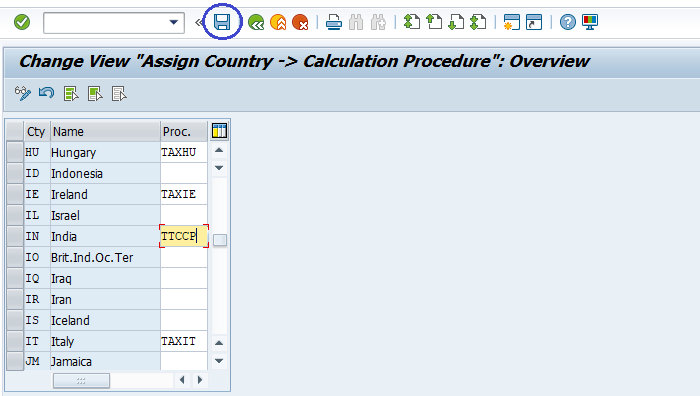Select the Iraq row selector
The height and width of the screenshot is (396, 700).
[x=15, y=278]
